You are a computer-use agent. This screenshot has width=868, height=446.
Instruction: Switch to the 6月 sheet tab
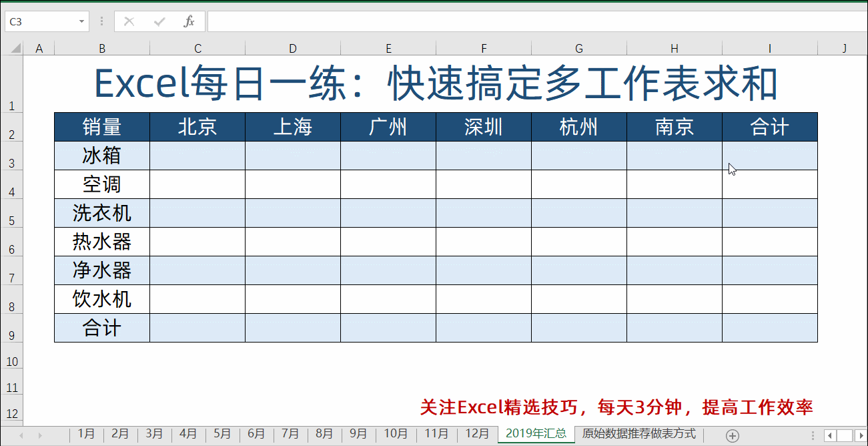257,434
